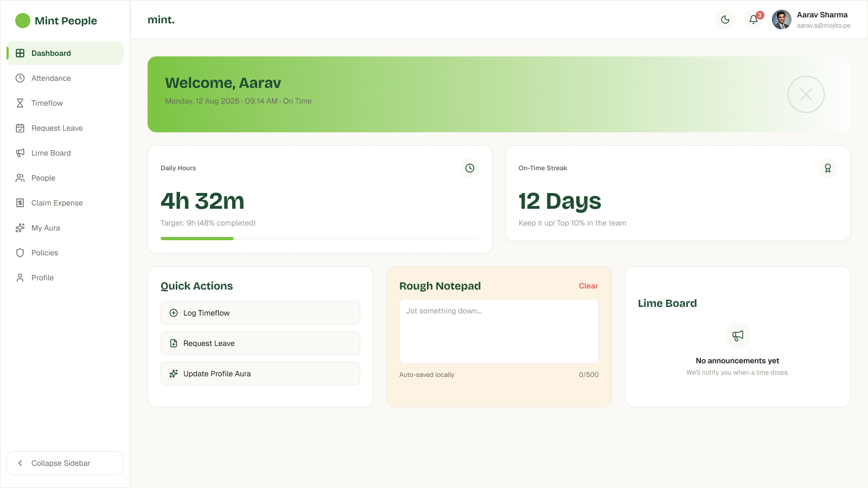Click the 'Welcome, Aarav' heading
This screenshot has width=868, height=488.
(x=223, y=83)
